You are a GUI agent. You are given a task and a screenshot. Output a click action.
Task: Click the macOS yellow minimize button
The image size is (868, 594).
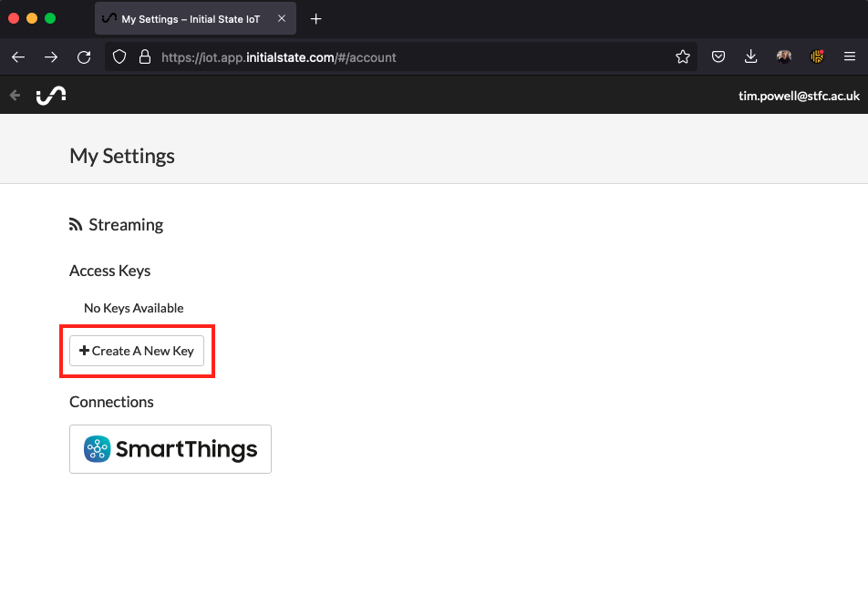[32, 18]
